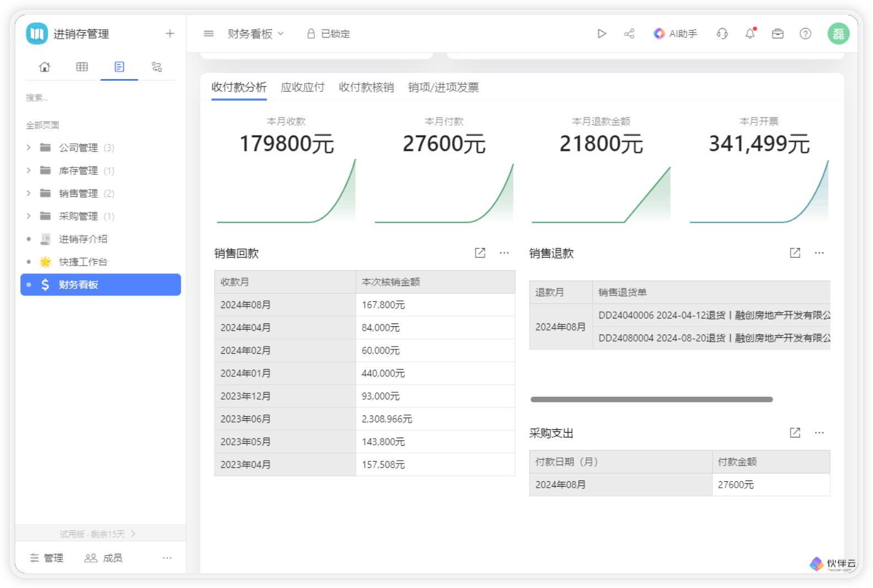This screenshot has height=588, width=873.
Task: Switch to the 应收应付 tab
Action: (302, 87)
